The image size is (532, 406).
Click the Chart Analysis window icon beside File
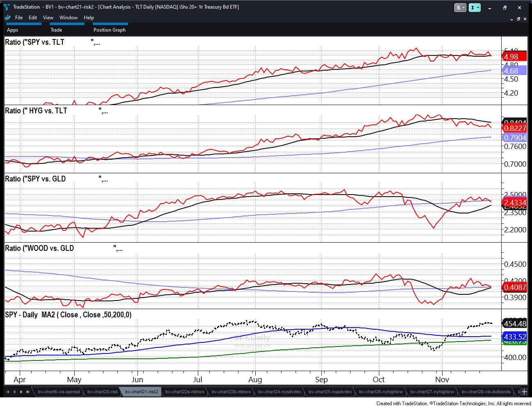(8, 18)
